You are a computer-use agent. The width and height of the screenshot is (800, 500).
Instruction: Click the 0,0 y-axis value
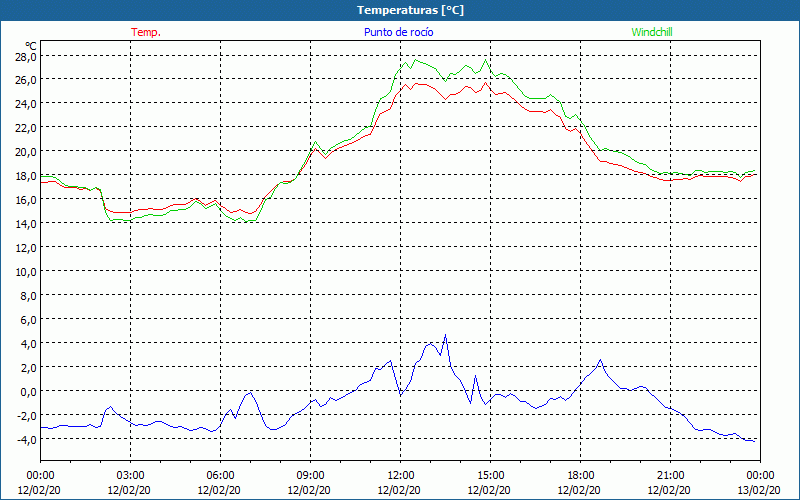(29, 391)
